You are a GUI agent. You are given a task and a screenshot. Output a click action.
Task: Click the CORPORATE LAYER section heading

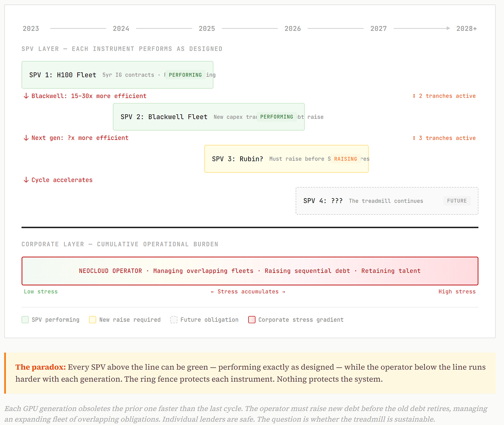pyautogui.click(x=120, y=244)
